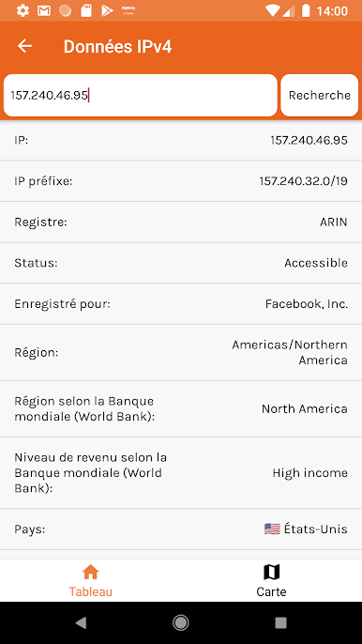
Task: Select the Facebook, Inc. registrant row
Action: tap(181, 304)
